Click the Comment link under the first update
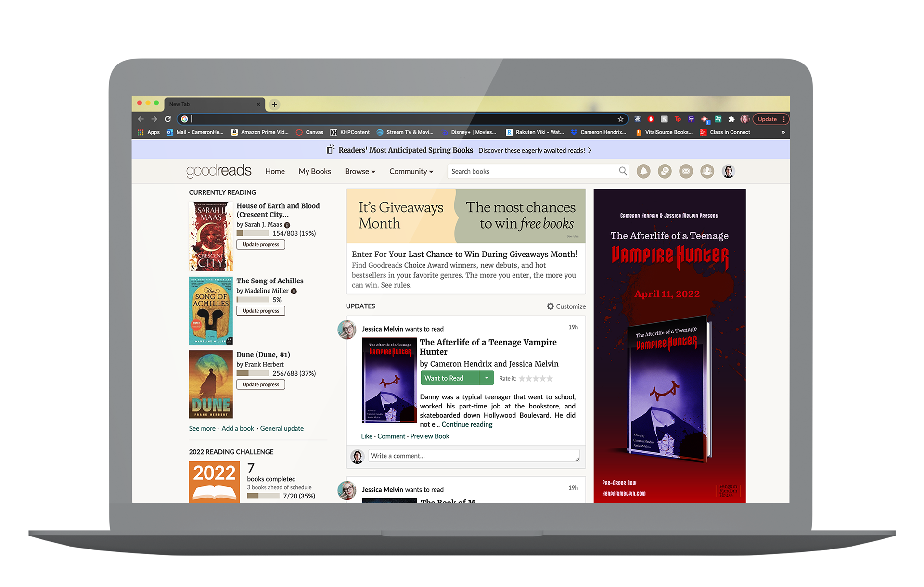This screenshot has width=924, height=587. 391,436
